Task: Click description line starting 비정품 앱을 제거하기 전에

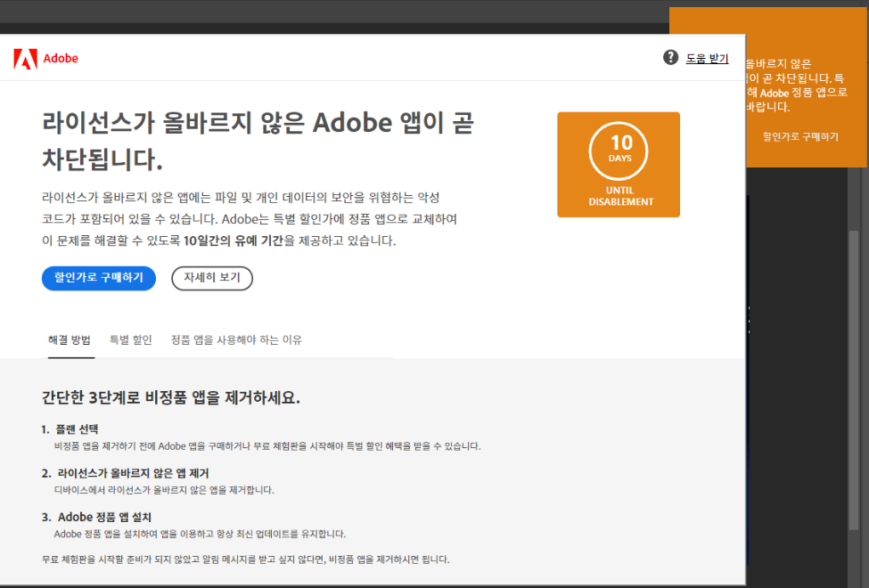Action: (x=267, y=446)
